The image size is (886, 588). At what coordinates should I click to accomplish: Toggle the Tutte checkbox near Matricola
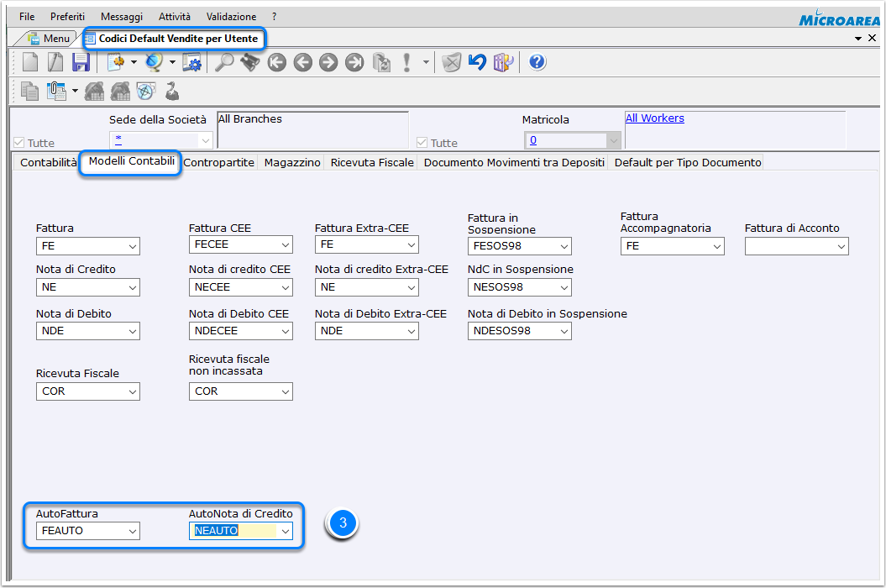(422, 143)
